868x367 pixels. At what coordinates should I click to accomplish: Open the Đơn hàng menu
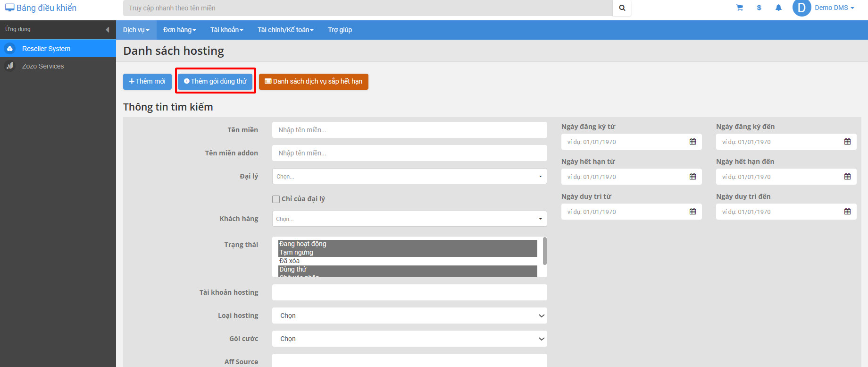(x=180, y=30)
